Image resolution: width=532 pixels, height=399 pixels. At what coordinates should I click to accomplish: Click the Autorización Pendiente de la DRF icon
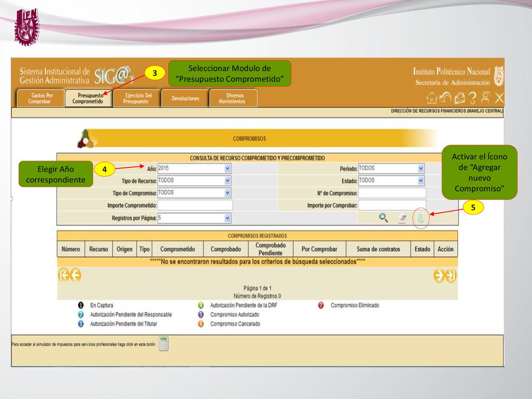[201, 305]
